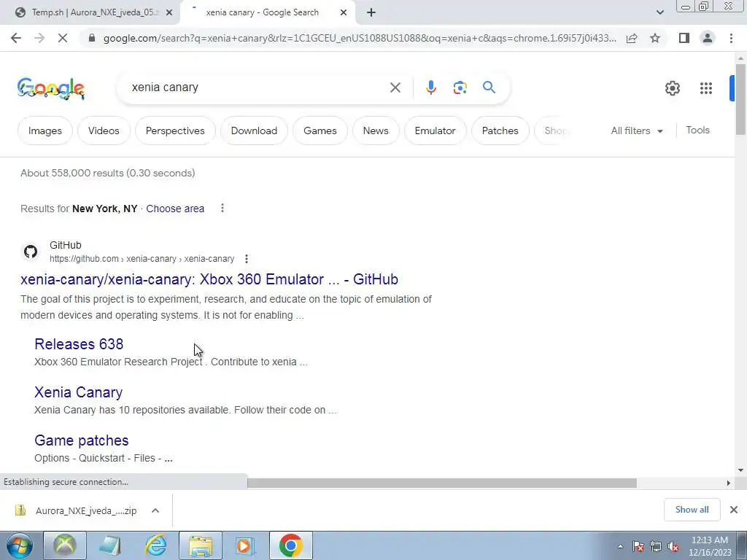Image resolution: width=747 pixels, height=560 pixels.
Task: Open Chrome profile avatar
Action: (708, 38)
